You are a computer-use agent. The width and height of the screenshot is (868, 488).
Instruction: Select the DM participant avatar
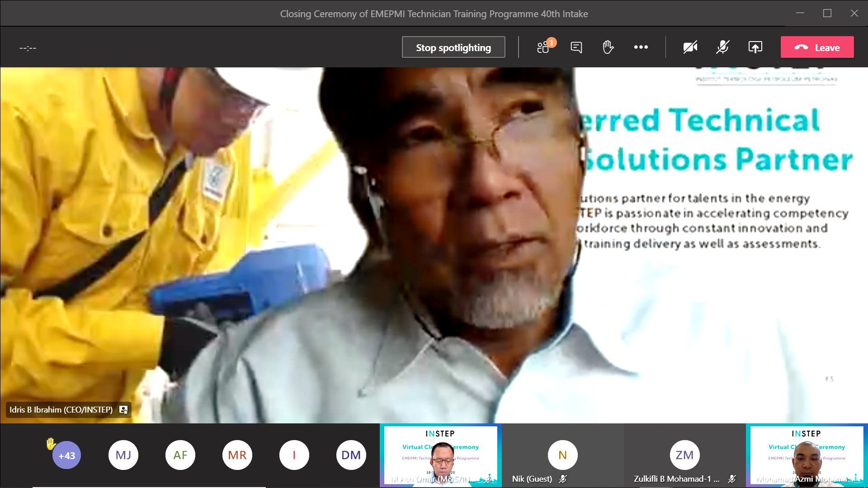351,455
